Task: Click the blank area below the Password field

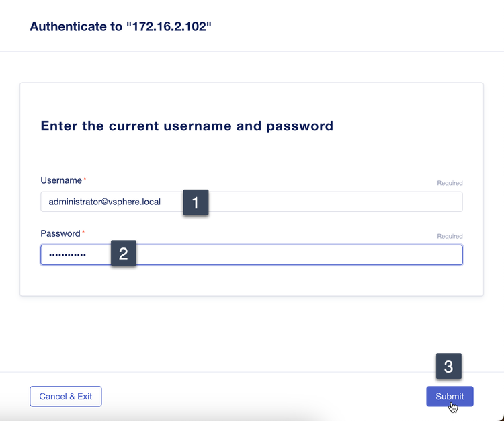Action: point(251,280)
